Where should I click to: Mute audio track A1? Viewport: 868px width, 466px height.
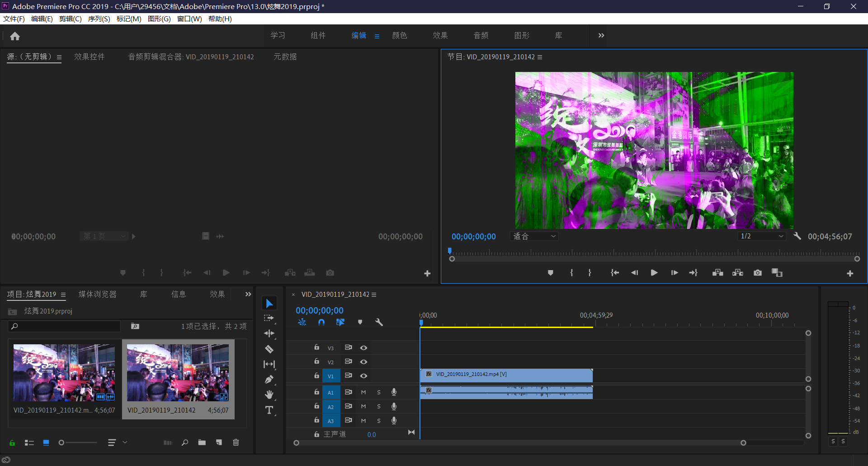(363, 392)
